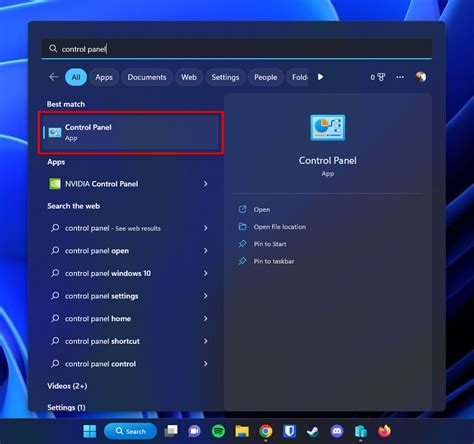Expand 'control panel control' suggestion chevron
474x444 pixels.
coord(206,364)
